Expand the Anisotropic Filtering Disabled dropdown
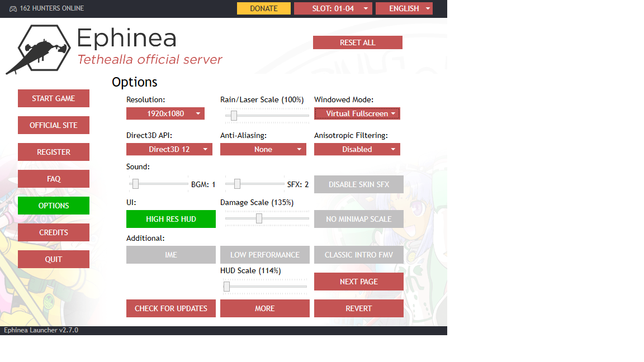644x362 pixels. point(357,149)
